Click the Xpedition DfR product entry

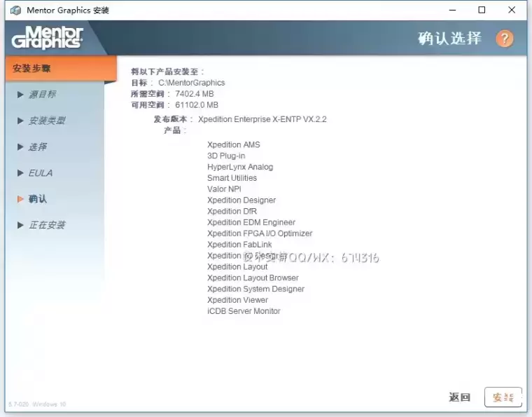point(232,211)
